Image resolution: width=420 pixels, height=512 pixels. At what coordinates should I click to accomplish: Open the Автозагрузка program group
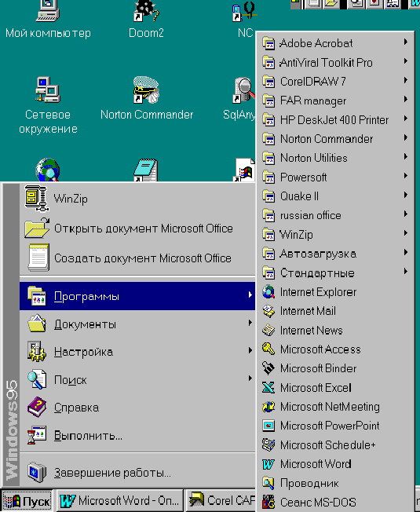pos(335,254)
